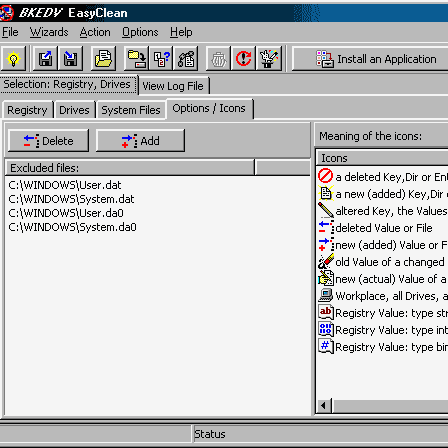Switch to the System Files tab
The height and width of the screenshot is (448, 448).
coord(131,110)
